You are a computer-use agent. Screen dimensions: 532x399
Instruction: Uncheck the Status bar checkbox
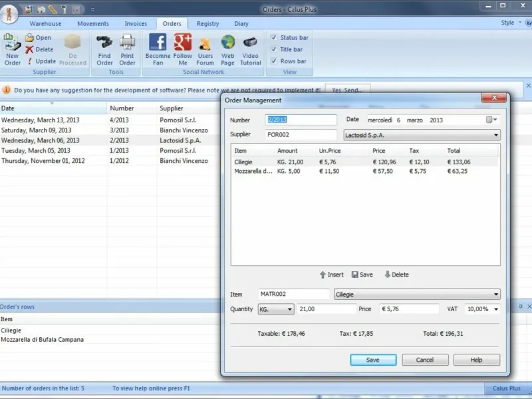274,38
